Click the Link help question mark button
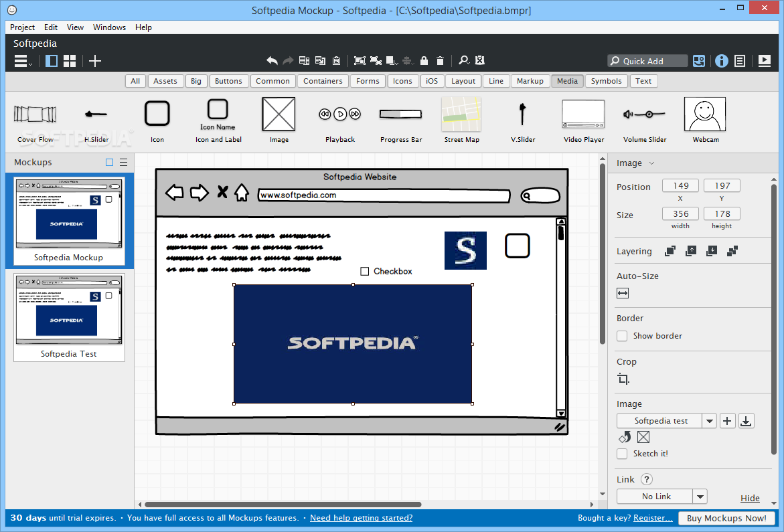The height and width of the screenshot is (532, 784). point(647,480)
